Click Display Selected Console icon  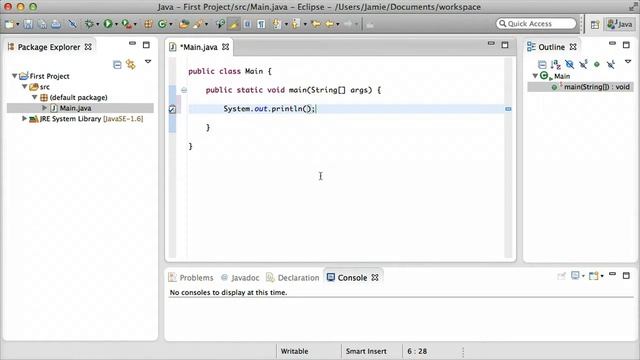pyautogui.click(x=576, y=276)
